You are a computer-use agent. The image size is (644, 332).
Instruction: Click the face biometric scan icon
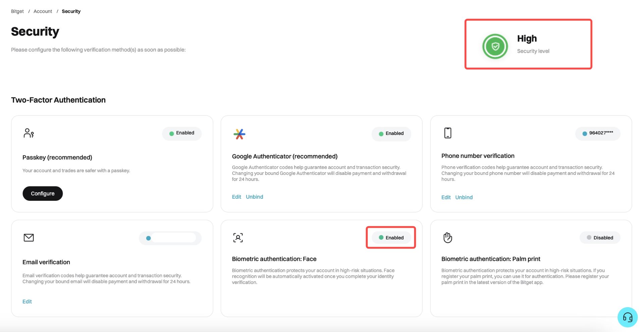tap(238, 238)
